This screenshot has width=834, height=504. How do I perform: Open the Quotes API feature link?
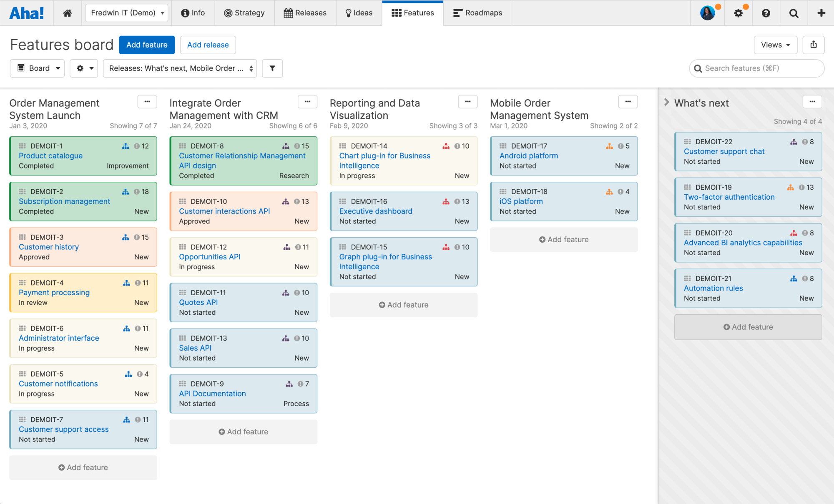click(x=198, y=303)
